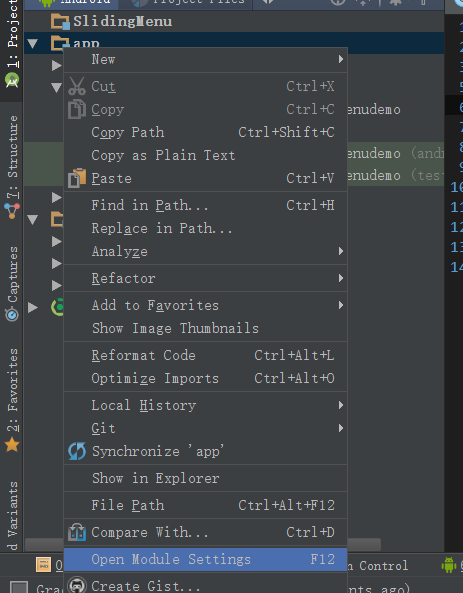Click the submenu arrow beside Refactor
This screenshot has width=463, height=593.
tap(341, 278)
